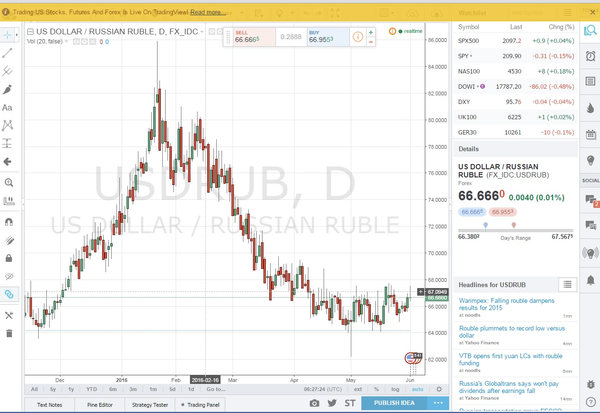
Task: Click the 0.2888 spread field
Action: 291,37
